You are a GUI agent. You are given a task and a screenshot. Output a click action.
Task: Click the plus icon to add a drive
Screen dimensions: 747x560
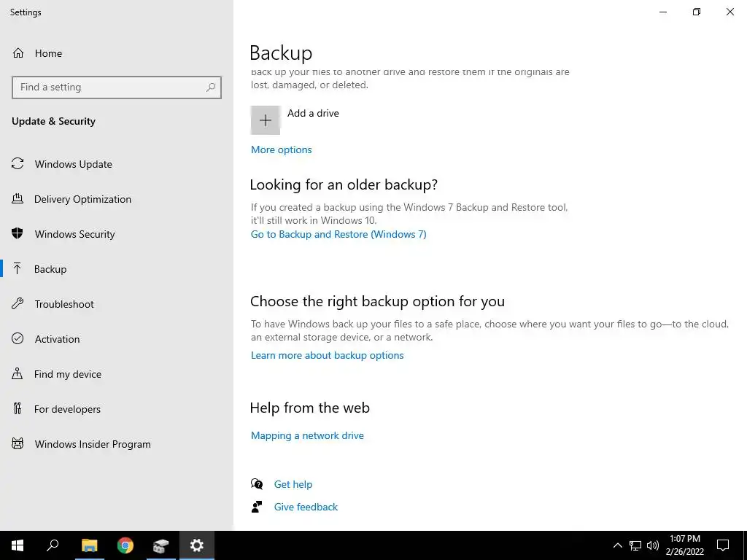266,120
